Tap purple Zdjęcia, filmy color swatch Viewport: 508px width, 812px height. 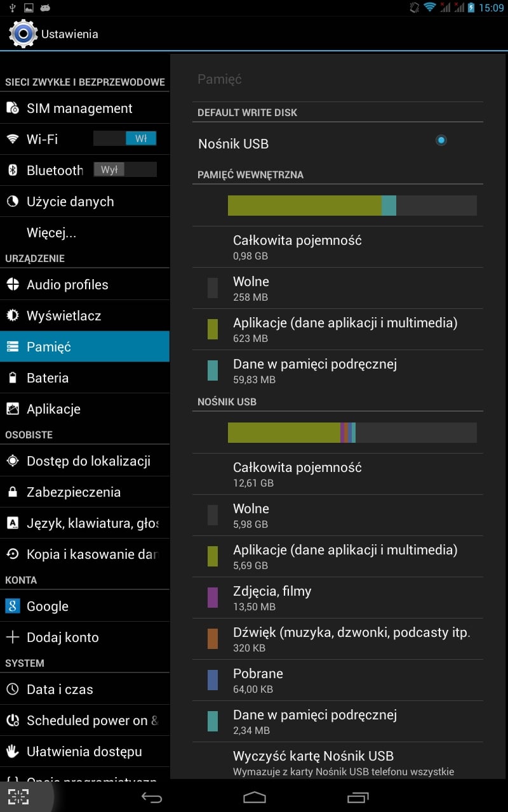pos(213,598)
